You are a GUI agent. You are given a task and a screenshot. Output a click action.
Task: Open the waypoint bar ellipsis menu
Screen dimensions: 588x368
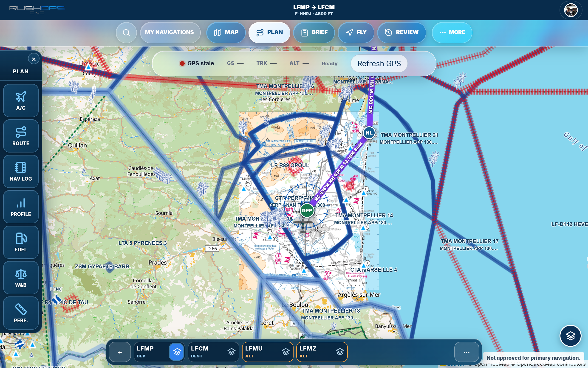click(x=466, y=352)
